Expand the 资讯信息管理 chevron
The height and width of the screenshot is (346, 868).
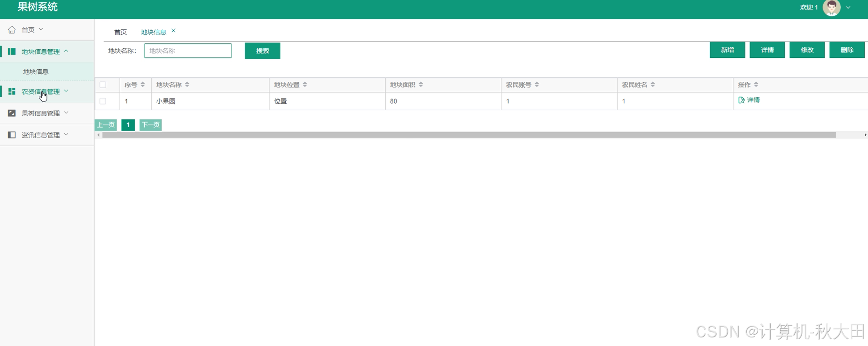coord(66,134)
